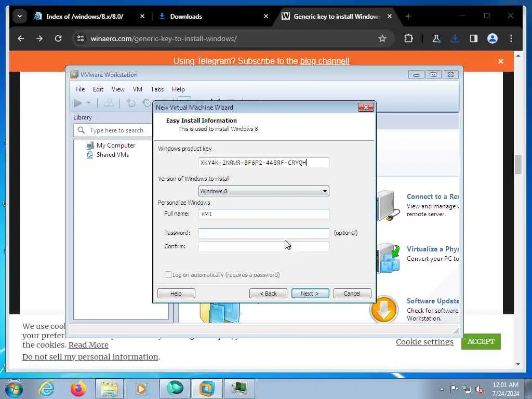Toggle the Chrome side panel icon
The width and height of the screenshot is (532, 399).
coord(474,38)
